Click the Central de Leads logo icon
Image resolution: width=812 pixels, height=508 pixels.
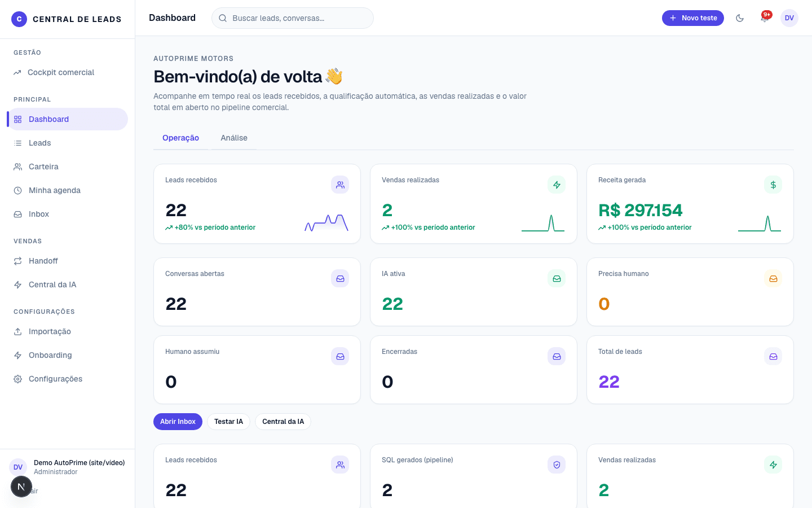pyautogui.click(x=19, y=19)
